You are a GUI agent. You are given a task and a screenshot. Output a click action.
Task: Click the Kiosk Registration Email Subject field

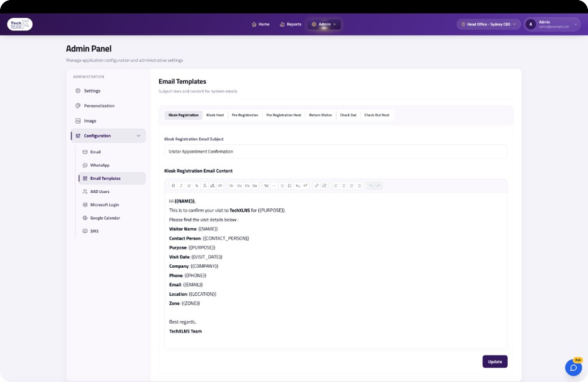pos(336,152)
